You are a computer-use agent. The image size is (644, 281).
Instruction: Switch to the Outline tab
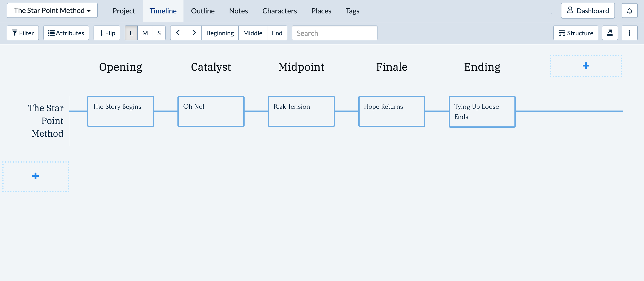point(203,11)
